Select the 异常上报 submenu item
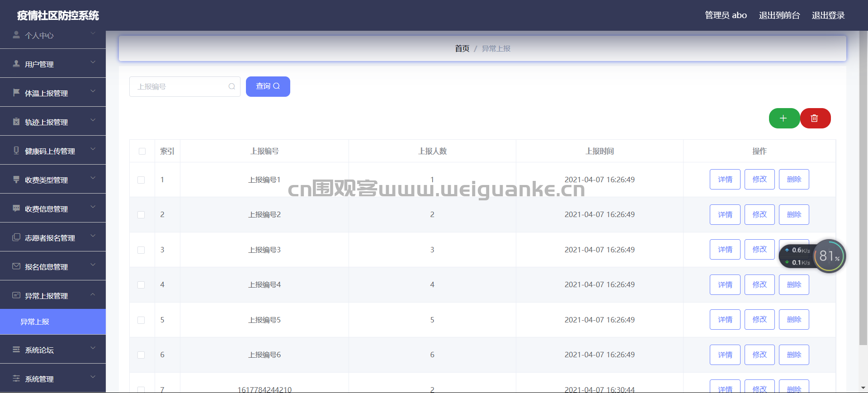This screenshot has height=393, width=868. coord(53,322)
